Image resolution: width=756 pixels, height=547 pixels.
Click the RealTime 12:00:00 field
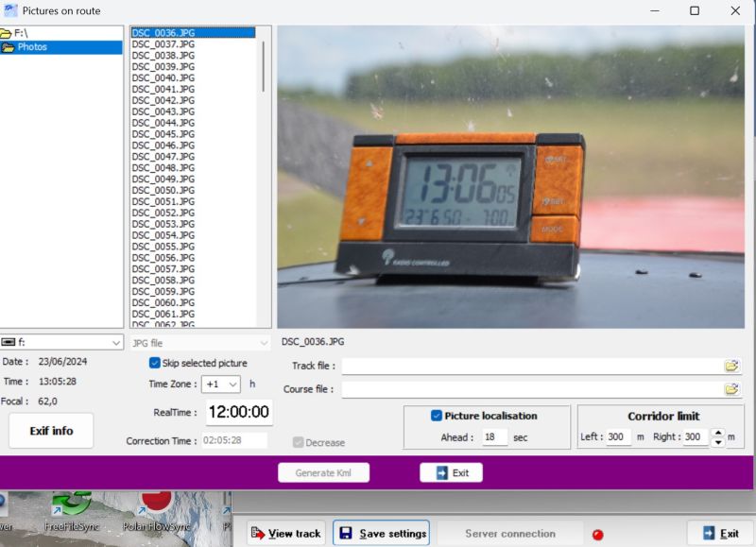[239, 412]
